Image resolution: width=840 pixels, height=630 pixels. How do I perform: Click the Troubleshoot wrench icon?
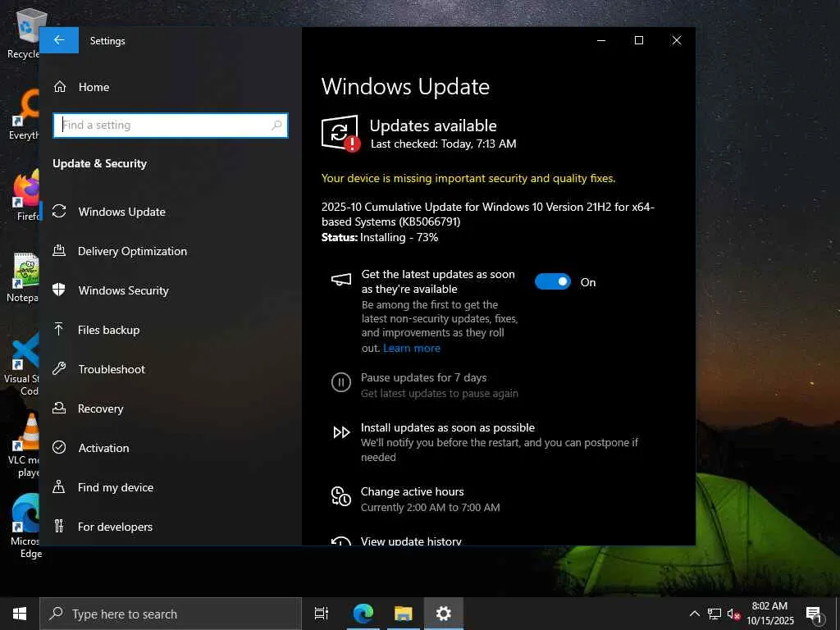(59, 368)
